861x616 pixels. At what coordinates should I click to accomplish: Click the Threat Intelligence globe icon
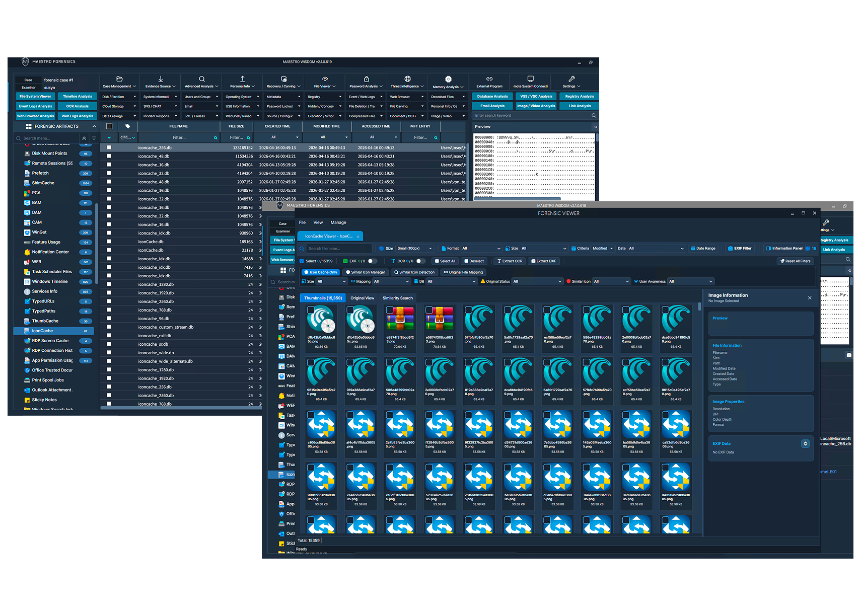(408, 79)
